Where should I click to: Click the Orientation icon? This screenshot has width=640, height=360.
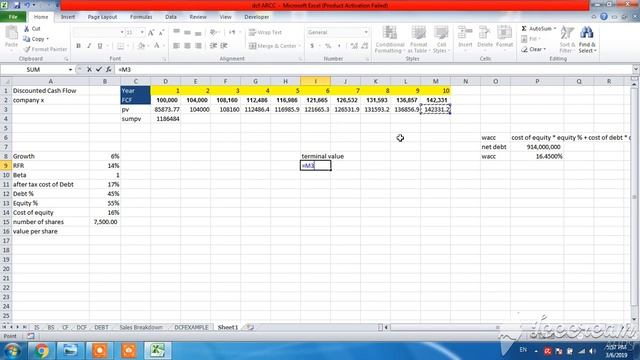pyautogui.click(x=213, y=32)
